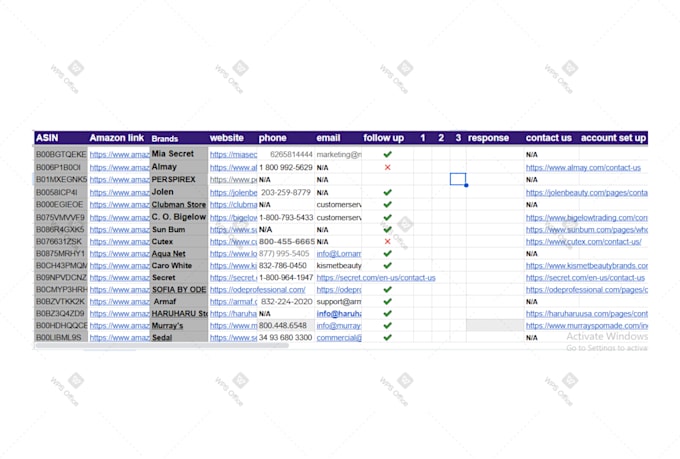Viewport: 680px width, 459px height.
Task: Click the Sun Bum follow-up checkmark
Action: point(388,230)
